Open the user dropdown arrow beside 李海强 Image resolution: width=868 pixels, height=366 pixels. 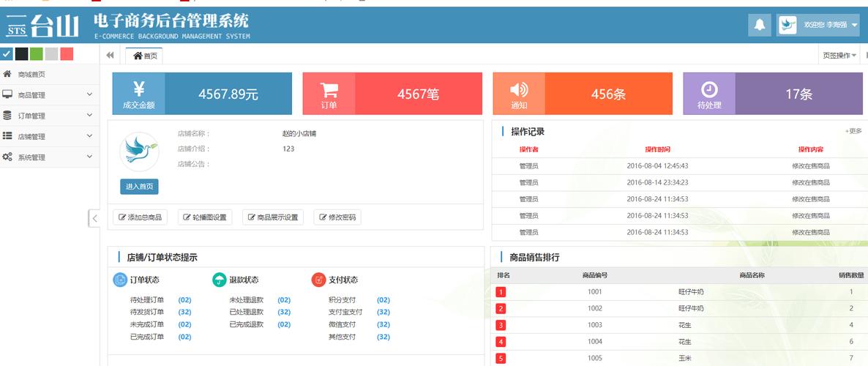click(855, 26)
